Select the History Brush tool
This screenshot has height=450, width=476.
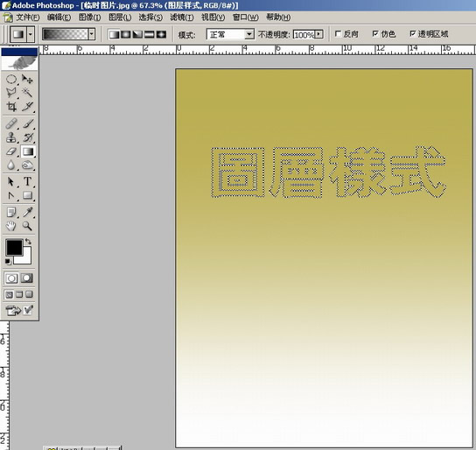point(28,137)
